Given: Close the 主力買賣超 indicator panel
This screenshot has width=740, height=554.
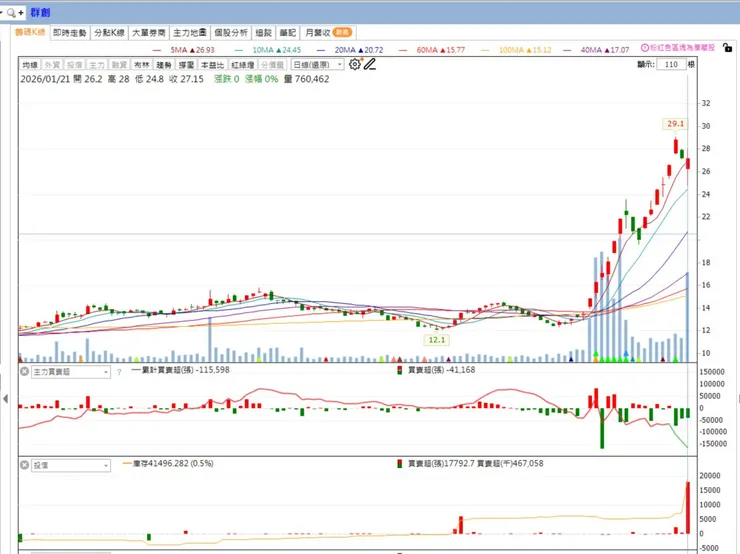Looking at the screenshot, I should coord(25,371).
